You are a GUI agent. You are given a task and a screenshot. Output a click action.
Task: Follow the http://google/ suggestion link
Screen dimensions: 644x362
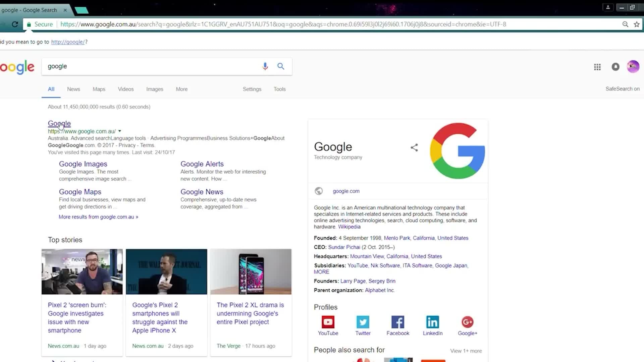(68, 42)
